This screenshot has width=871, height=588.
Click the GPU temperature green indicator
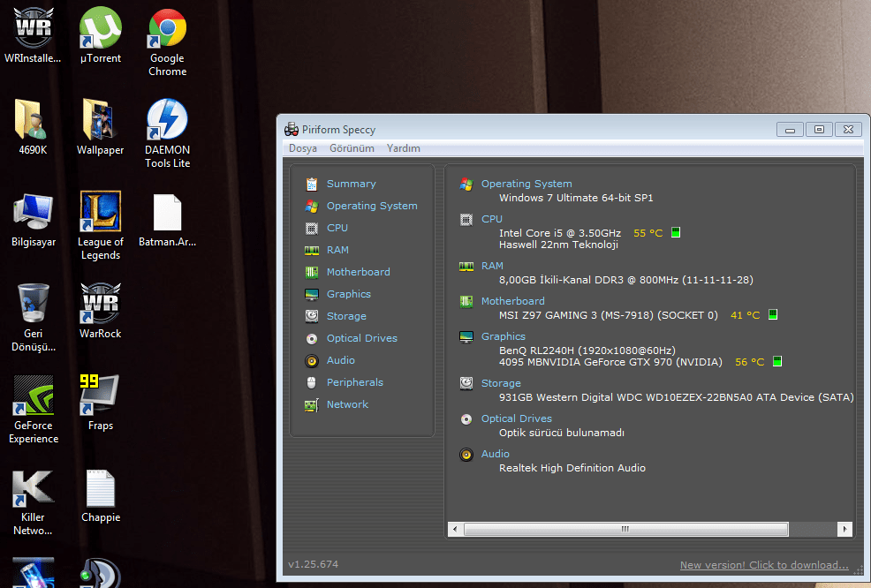tap(777, 361)
